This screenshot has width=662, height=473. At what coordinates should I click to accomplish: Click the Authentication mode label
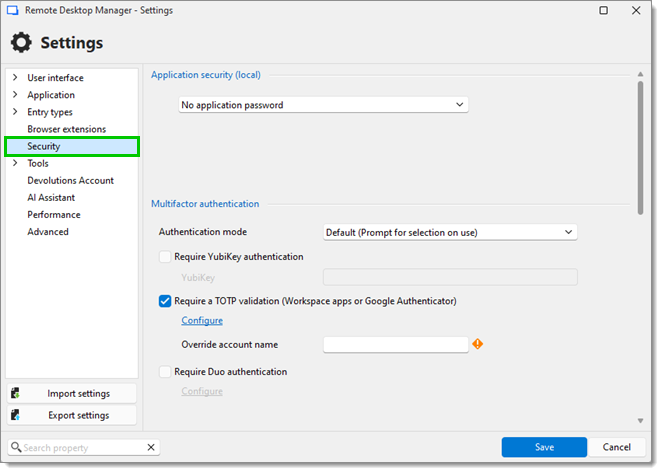203,232
